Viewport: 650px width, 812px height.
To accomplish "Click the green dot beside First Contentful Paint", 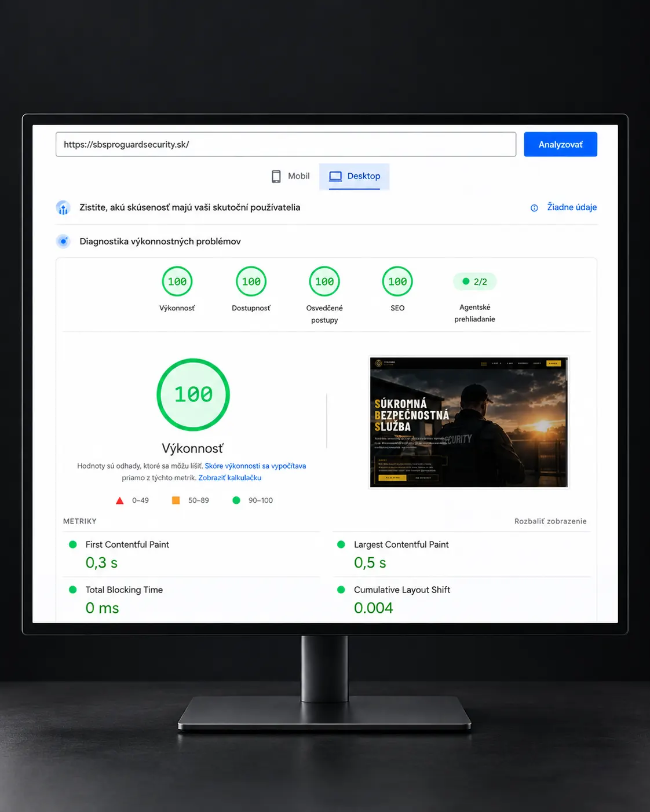I will (73, 544).
